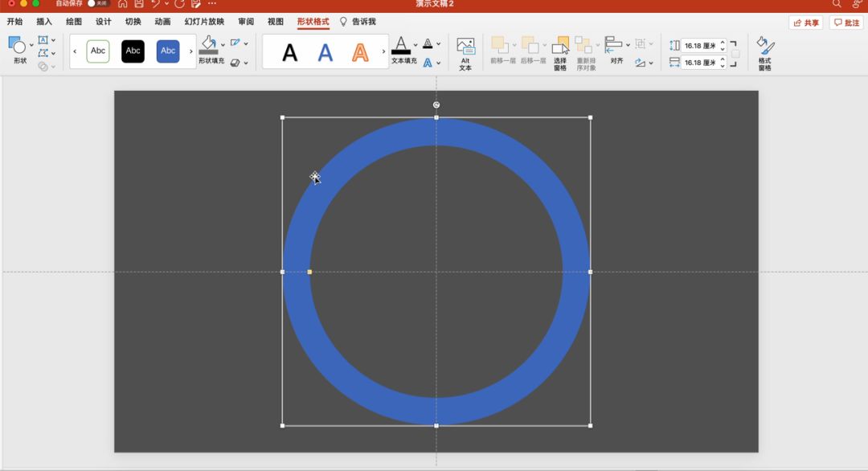Apply the black A WordArt style

click(289, 52)
